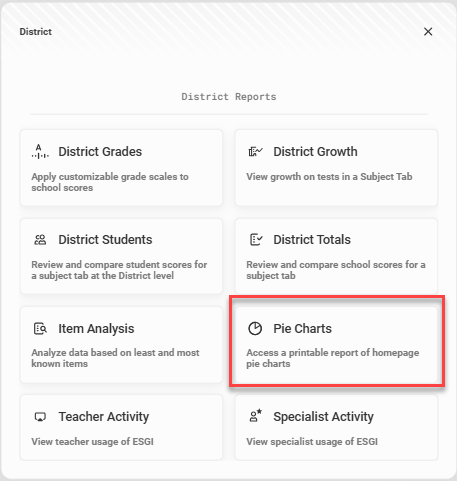Viewport: 457px width, 481px height.
Task: Click the District Grades bar-scale icon
Action: (x=40, y=151)
